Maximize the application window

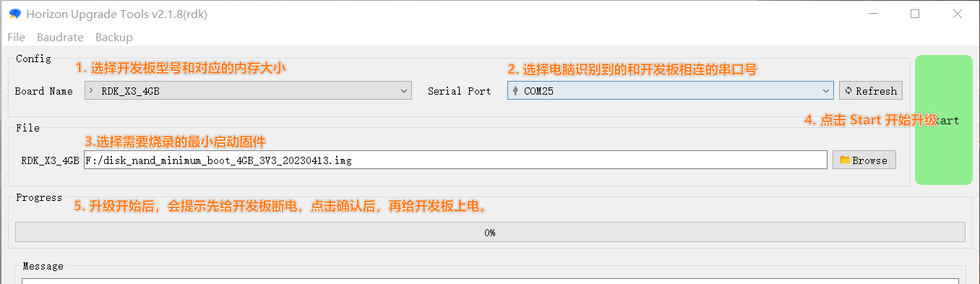point(915,14)
